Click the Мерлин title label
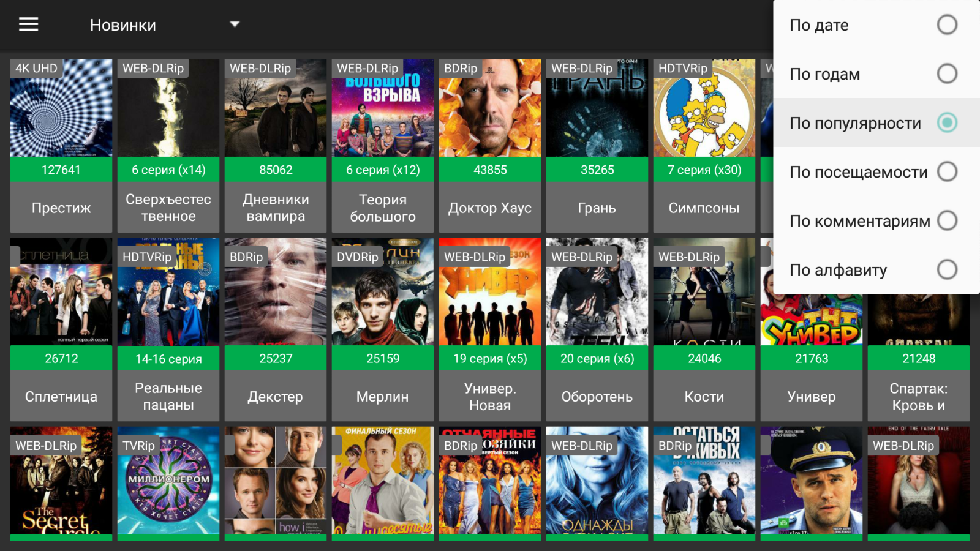 (x=383, y=397)
